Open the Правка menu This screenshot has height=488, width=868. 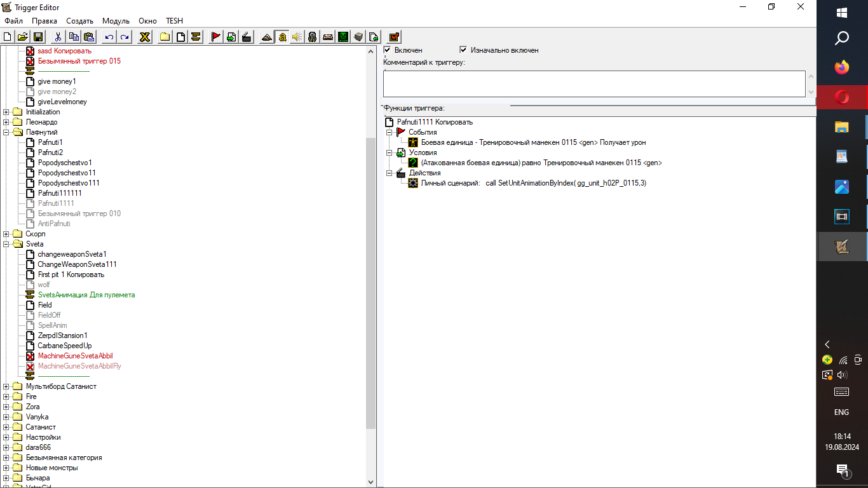[x=44, y=21]
